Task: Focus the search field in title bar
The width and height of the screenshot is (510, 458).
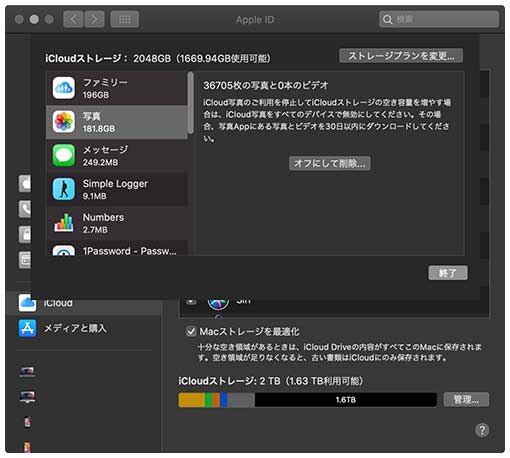Action: [439, 19]
